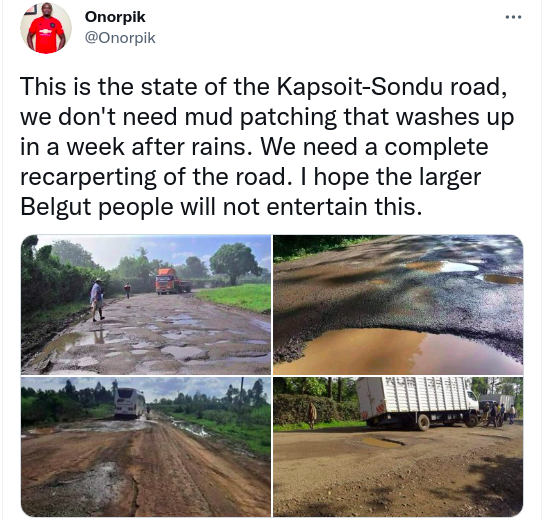Click Onorpik's profile picture avatar

[46, 28]
